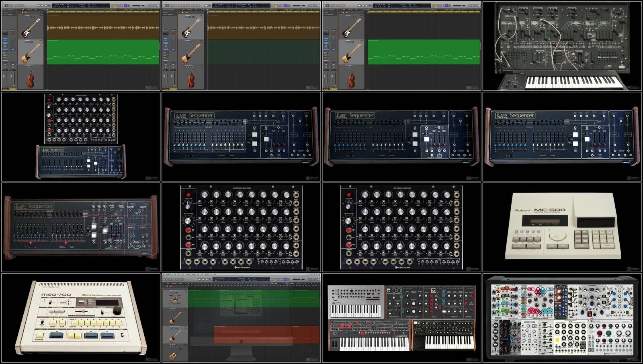Select the patch-cabled ARP synth with keyboard thumbnail
Image resolution: width=643 pixels, height=364 pixels.
(562, 46)
